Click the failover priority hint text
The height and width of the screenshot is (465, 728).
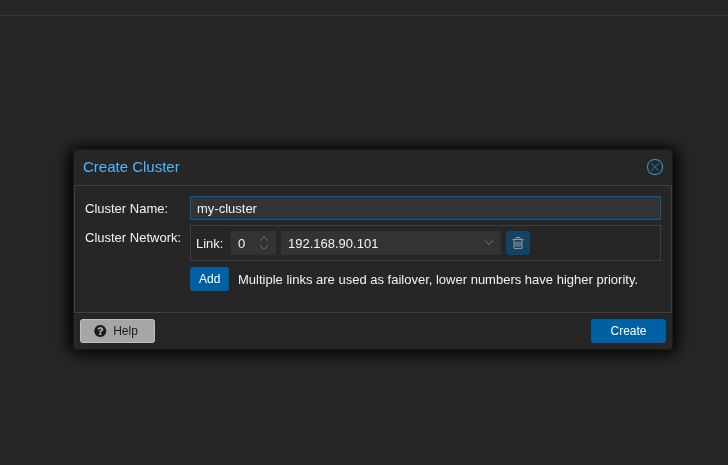(437, 279)
